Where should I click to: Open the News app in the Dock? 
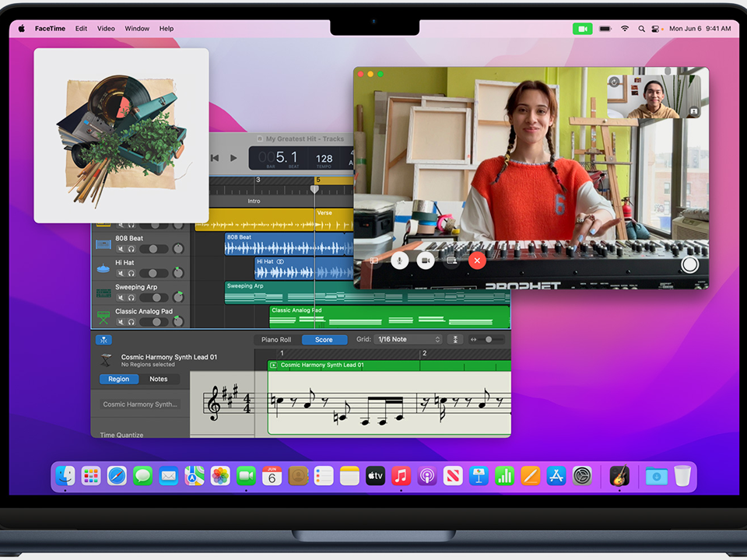click(453, 476)
